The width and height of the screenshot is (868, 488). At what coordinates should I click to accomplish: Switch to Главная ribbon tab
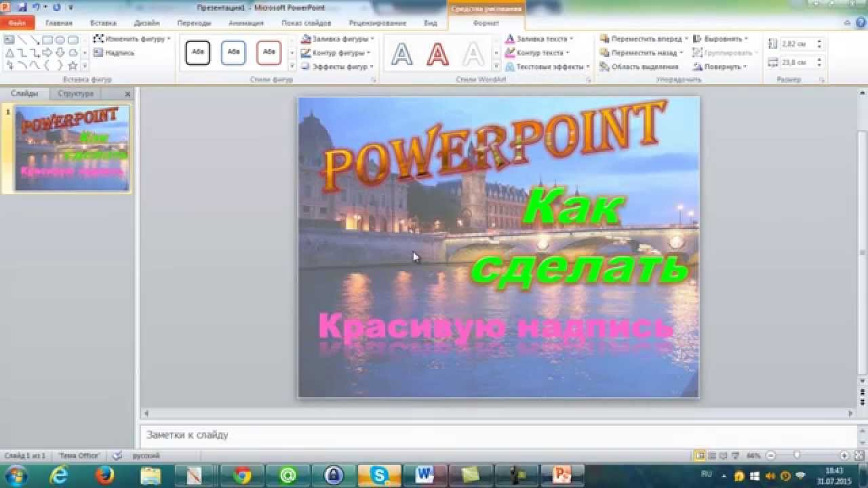point(59,23)
